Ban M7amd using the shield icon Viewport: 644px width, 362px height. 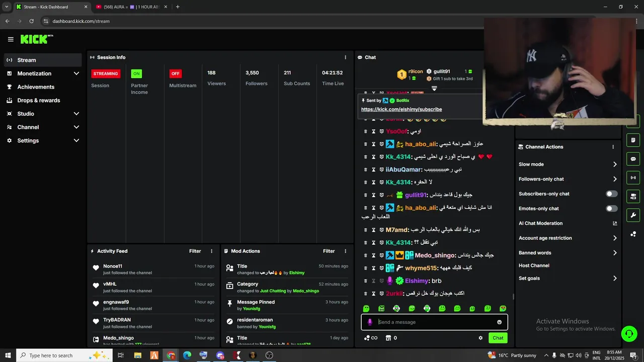click(x=382, y=230)
